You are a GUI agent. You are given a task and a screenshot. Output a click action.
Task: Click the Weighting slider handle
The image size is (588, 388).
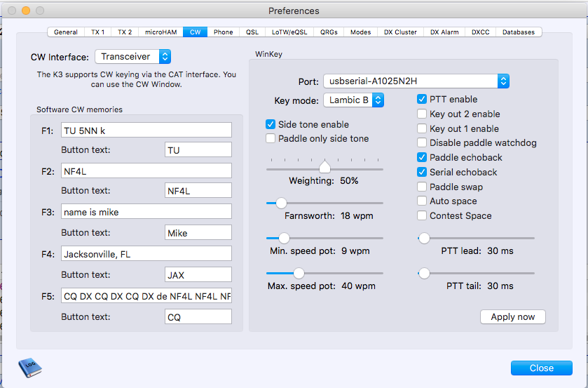(x=324, y=168)
